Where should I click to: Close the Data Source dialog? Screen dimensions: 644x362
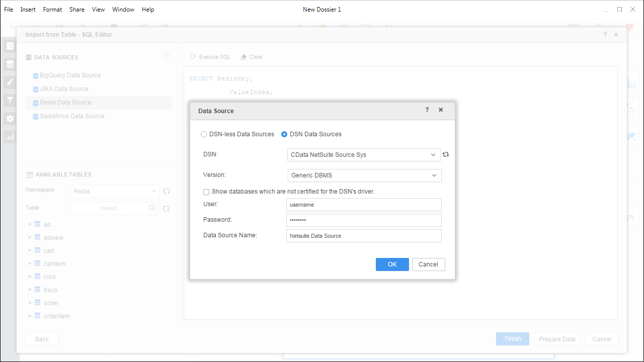tap(441, 110)
